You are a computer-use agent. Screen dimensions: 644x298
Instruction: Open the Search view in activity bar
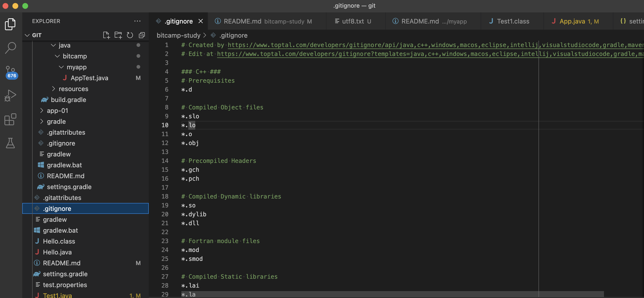tap(10, 48)
